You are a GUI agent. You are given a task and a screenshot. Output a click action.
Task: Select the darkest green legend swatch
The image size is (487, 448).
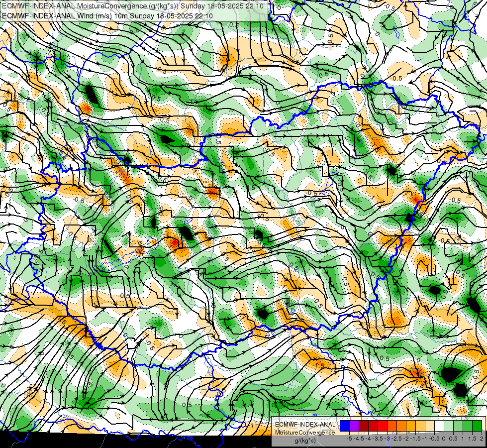[x=477, y=426]
